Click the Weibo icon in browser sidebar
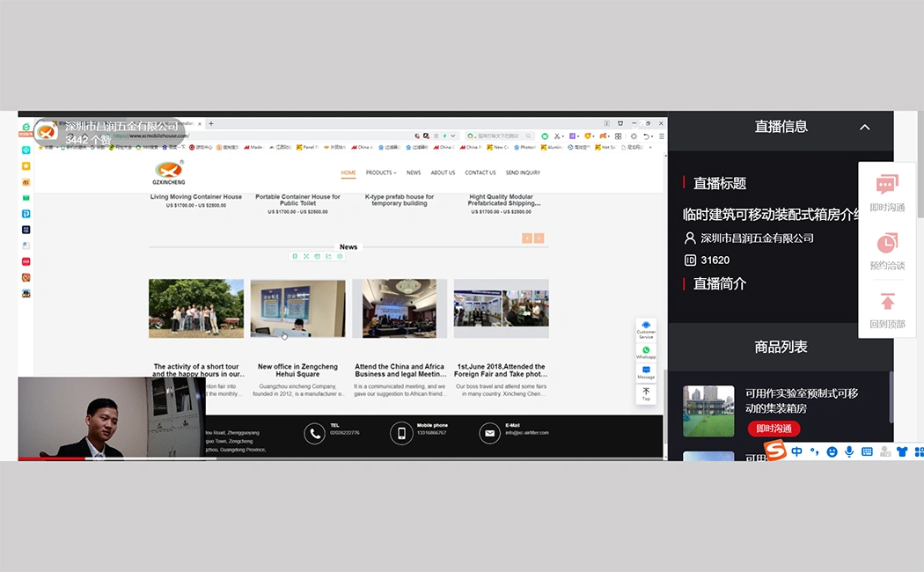 26,182
